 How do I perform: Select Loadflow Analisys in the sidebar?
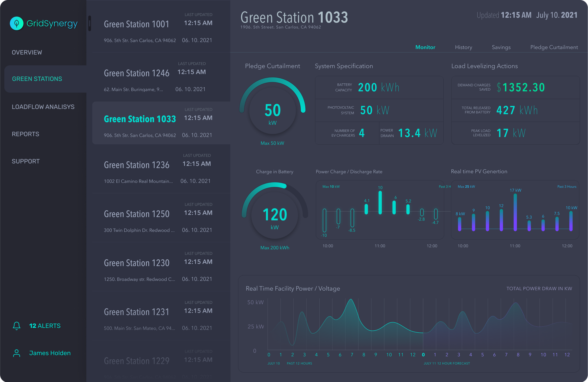(x=43, y=107)
